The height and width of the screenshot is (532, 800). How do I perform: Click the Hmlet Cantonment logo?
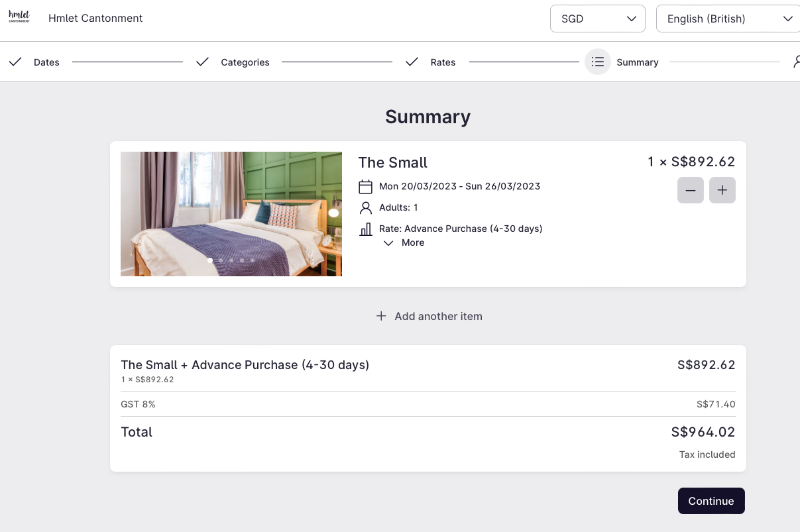[19, 18]
